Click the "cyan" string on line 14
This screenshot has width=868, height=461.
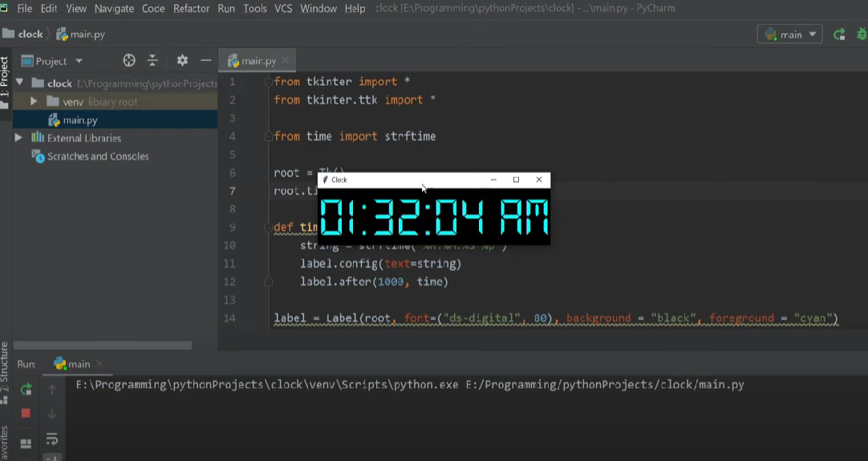813,318
